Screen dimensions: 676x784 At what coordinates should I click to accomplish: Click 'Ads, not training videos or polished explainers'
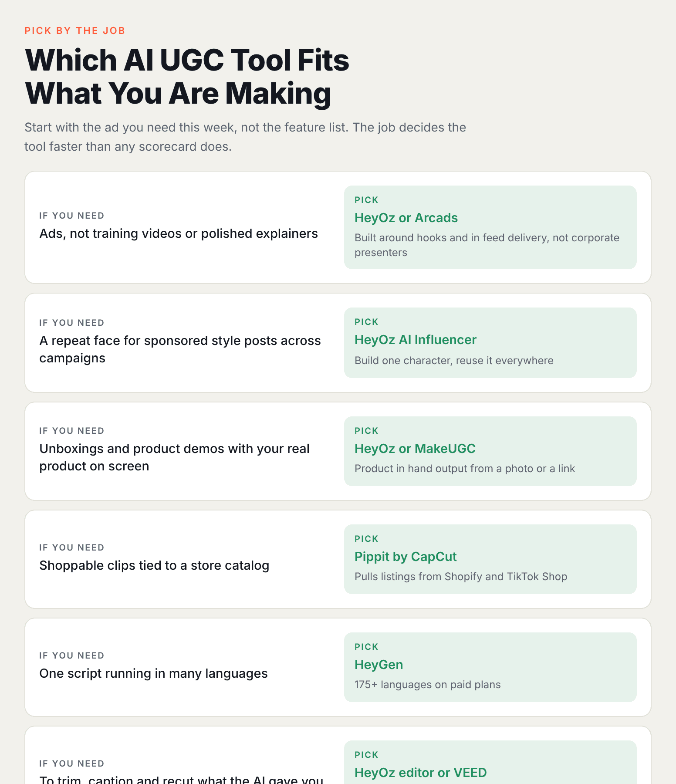pyautogui.click(x=179, y=233)
